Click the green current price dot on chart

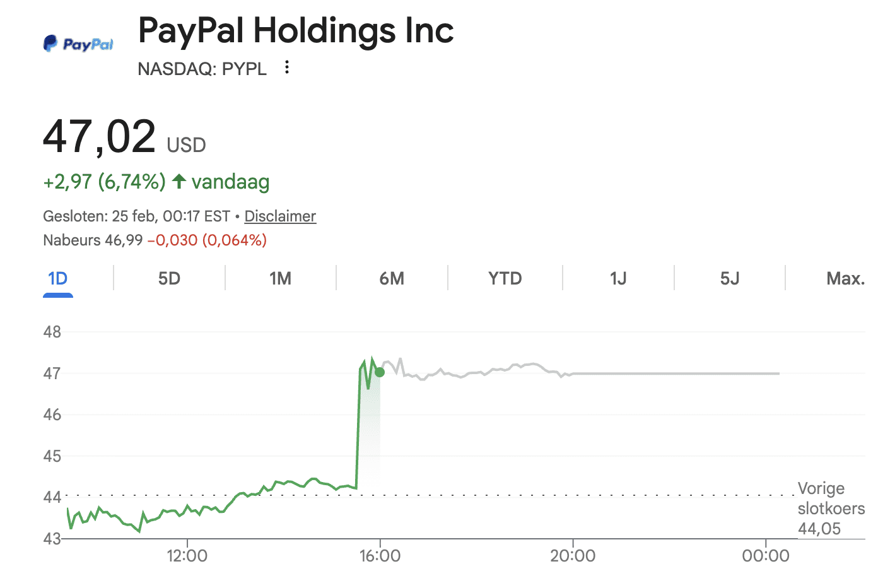point(380,372)
